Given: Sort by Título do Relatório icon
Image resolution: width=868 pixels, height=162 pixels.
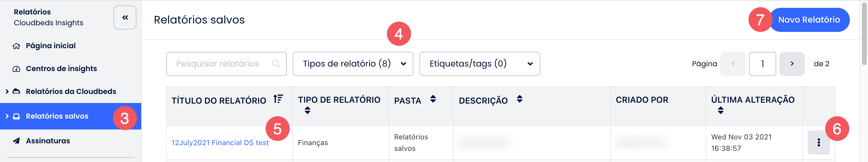Looking at the screenshot, I should pos(278,99).
